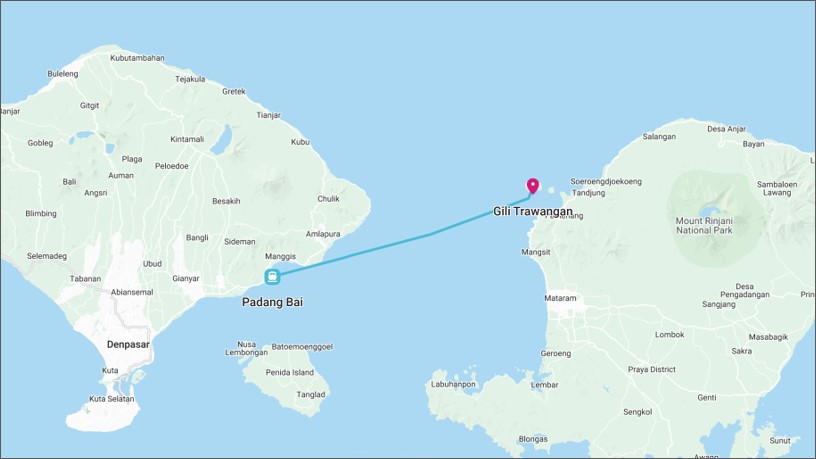This screenshot has height=459, width=816.
Task: Select the Gili Trawangan map label
Action: (x=533, y=211)
